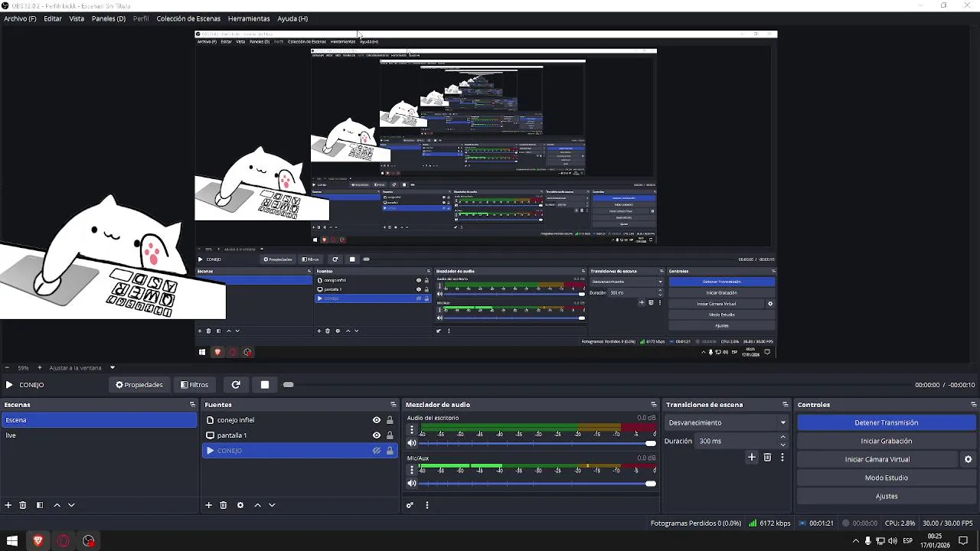This screenshot has height=551, width=980.
Task: Open advanced audio properties gears icon
Action: click(410, 505)
